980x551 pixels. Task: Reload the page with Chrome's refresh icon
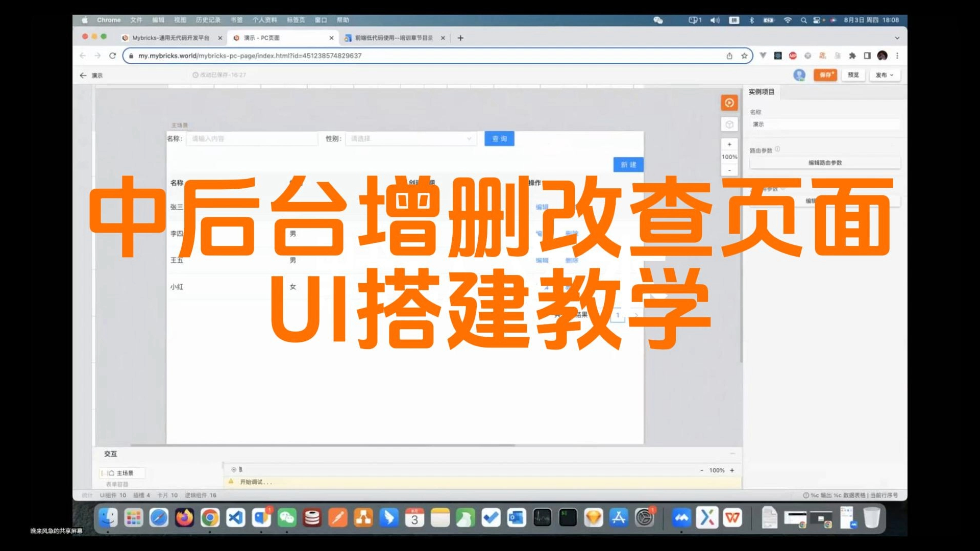[x=112, y=56]
